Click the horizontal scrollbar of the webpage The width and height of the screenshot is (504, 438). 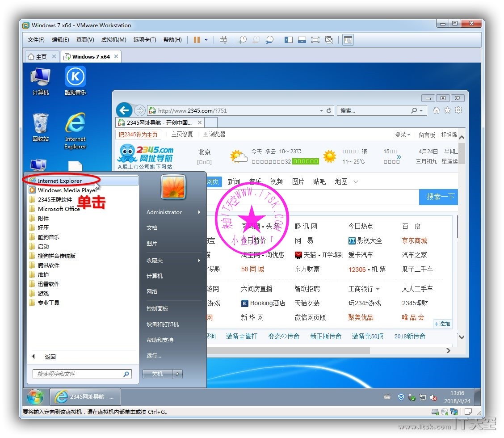tap(286, 351)
